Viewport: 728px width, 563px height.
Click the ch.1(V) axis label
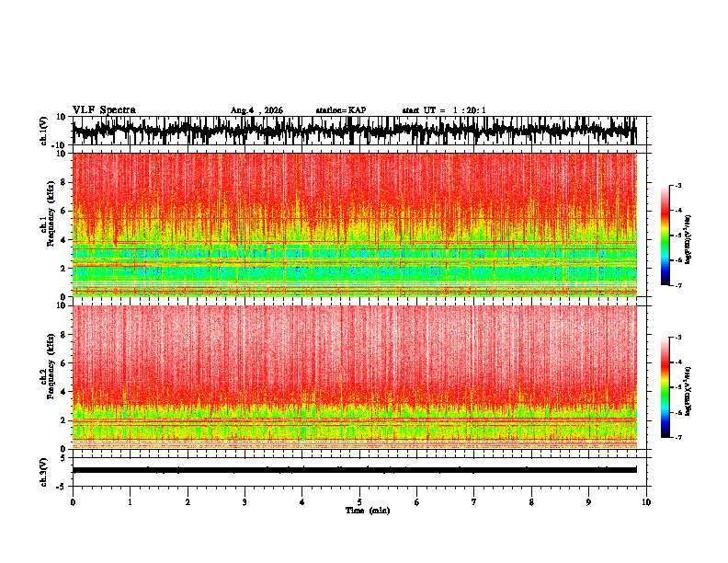[44, 131]
